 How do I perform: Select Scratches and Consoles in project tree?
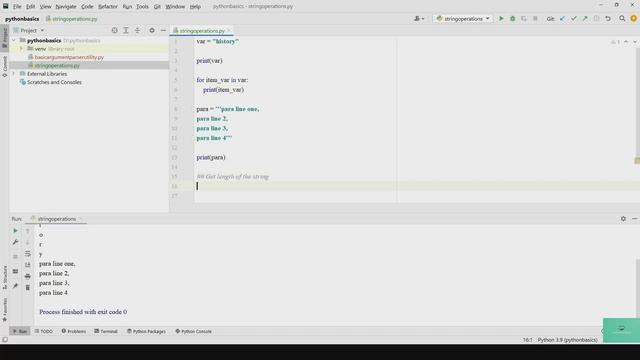pos(54,82)
